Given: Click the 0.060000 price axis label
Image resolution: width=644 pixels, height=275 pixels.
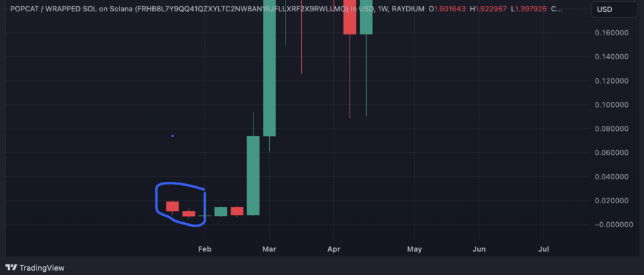Looking at the screenshot, I should 611,152.
